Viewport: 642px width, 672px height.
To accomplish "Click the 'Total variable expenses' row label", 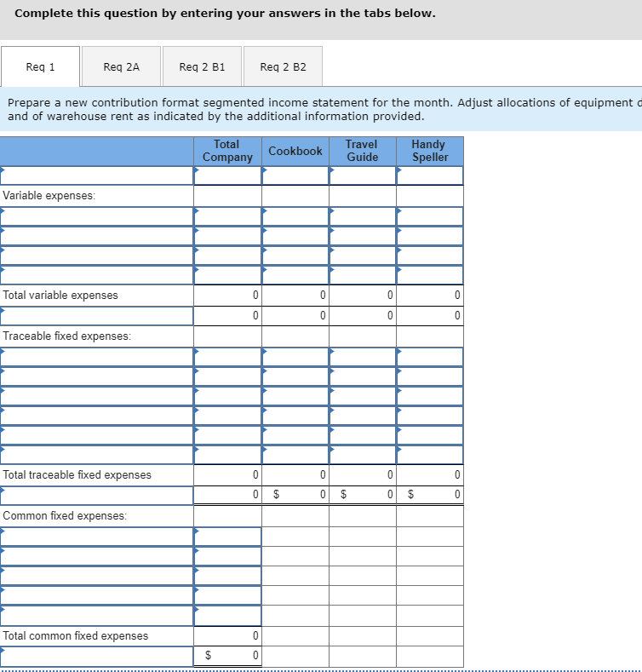I will coord(60,296).
